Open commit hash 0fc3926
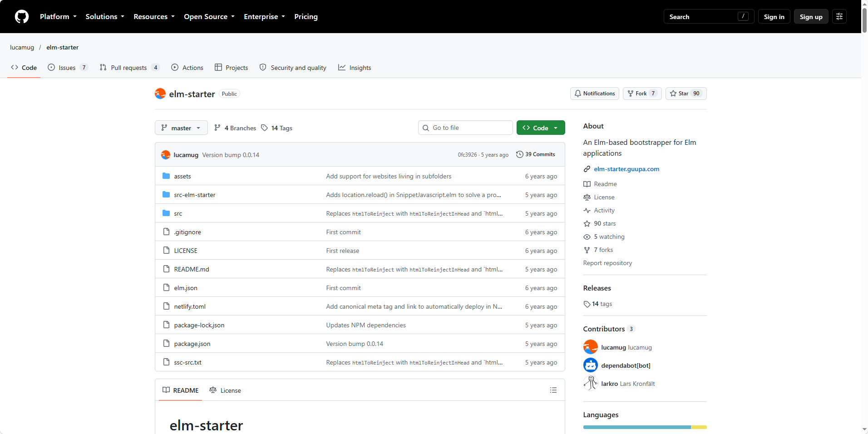 coord(467,155)
